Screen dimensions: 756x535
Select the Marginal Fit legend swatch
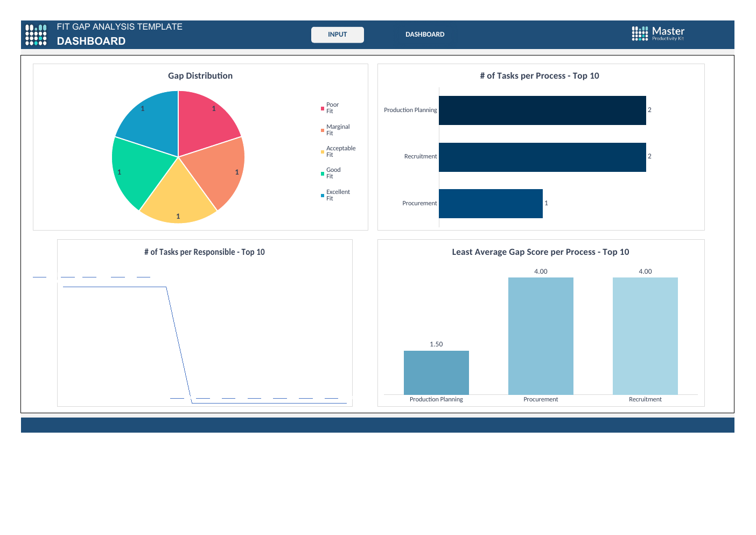(323, 130)
